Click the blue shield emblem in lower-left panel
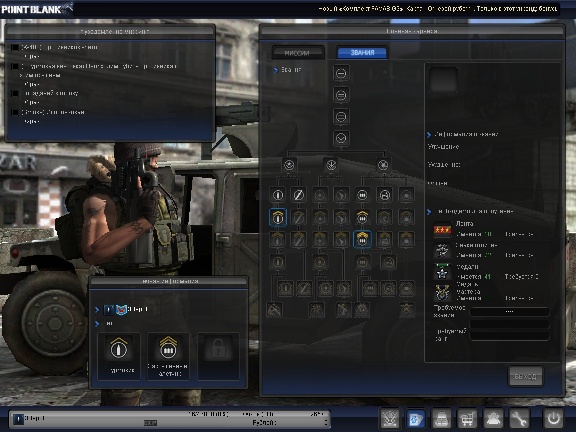 tap(121, 310)
